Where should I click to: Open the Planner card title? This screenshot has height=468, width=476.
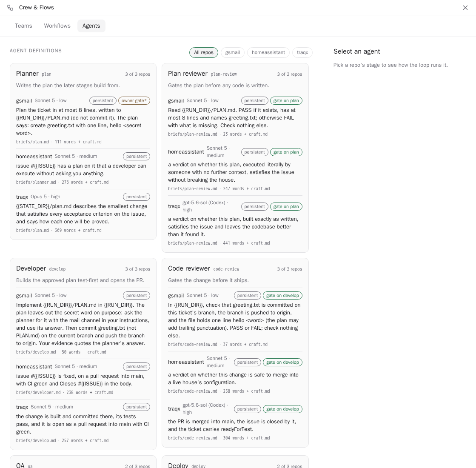pos(27,74)
